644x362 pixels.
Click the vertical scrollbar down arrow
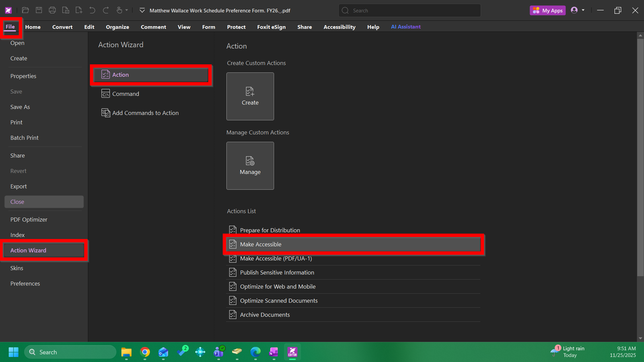click(640, 338)
